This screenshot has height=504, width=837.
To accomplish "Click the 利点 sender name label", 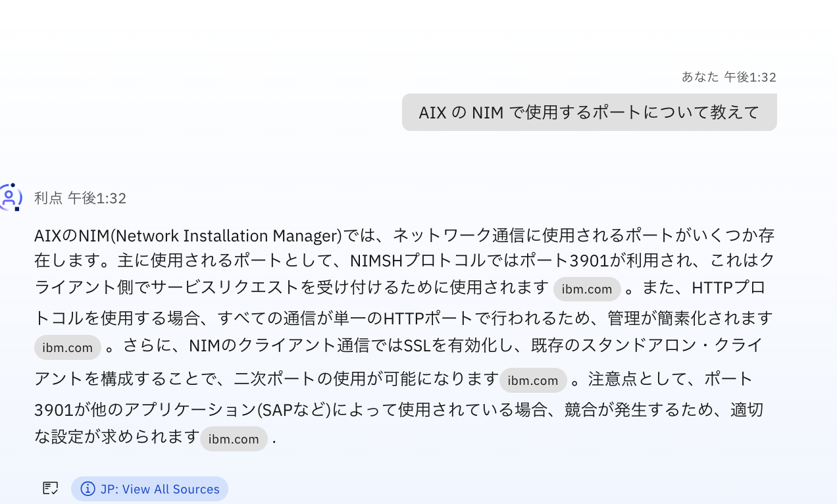I will (x=47, y=197).
